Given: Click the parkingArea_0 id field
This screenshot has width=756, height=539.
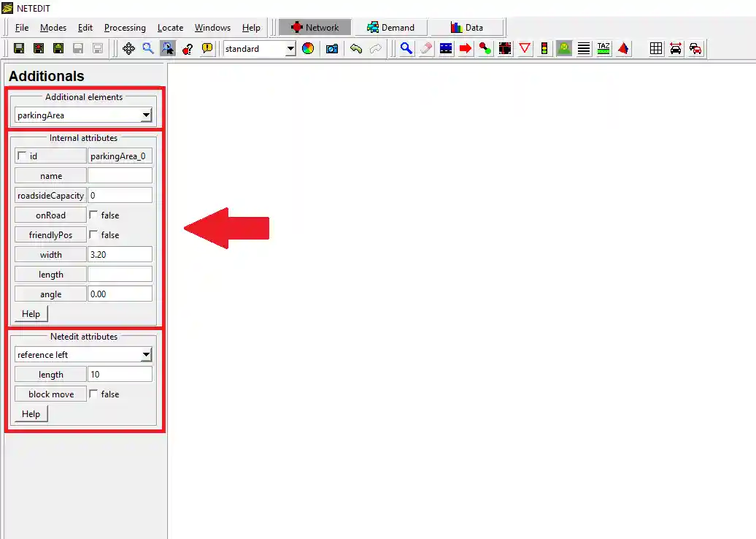Looking at the screenshot, I should click(120, 156).
